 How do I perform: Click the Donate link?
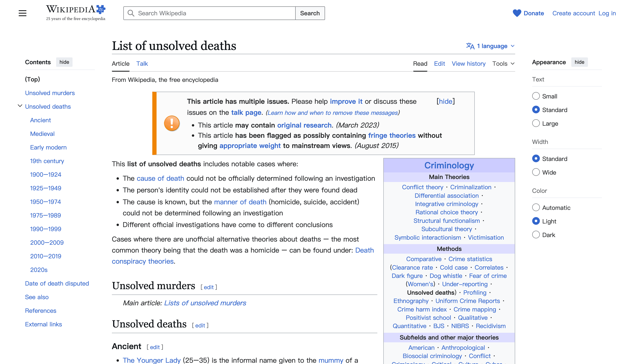[534, 13]
